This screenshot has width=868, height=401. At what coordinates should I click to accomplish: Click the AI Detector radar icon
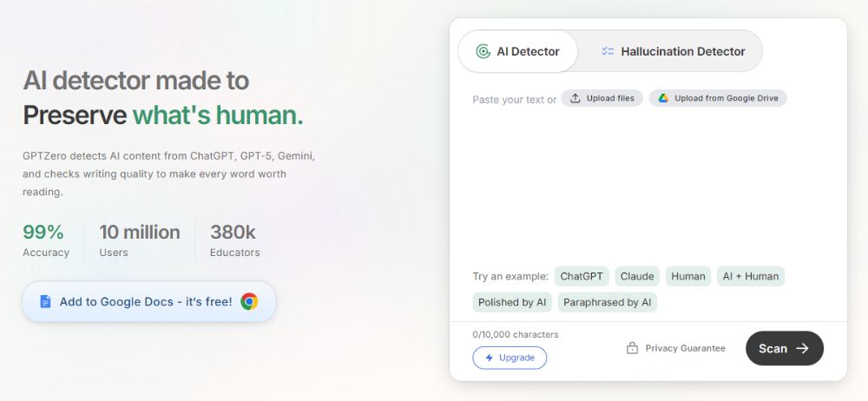483,51
